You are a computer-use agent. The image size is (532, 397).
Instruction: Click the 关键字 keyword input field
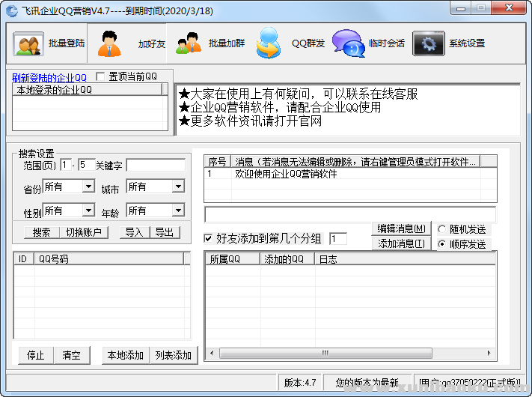[156, 165]
